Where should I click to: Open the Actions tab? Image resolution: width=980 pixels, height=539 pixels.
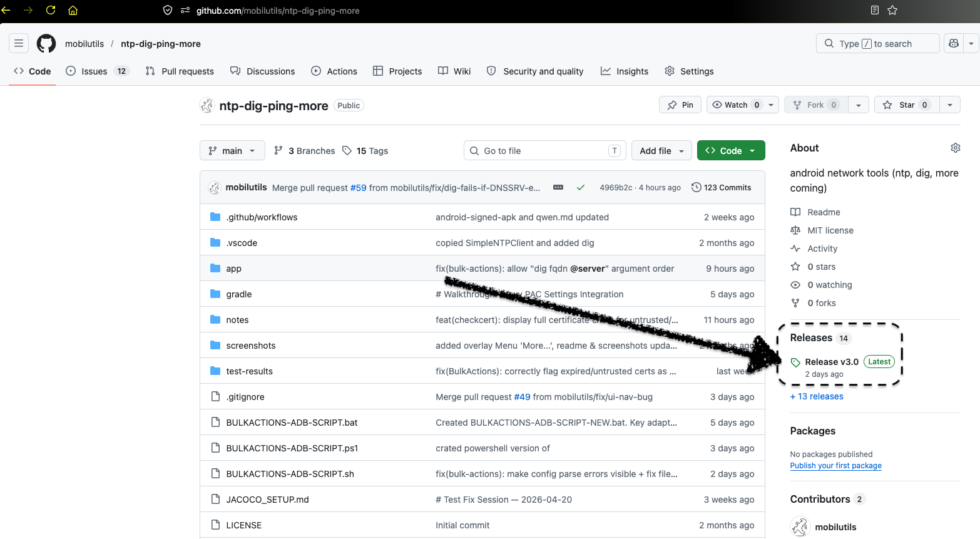click(x=334, y=71)
